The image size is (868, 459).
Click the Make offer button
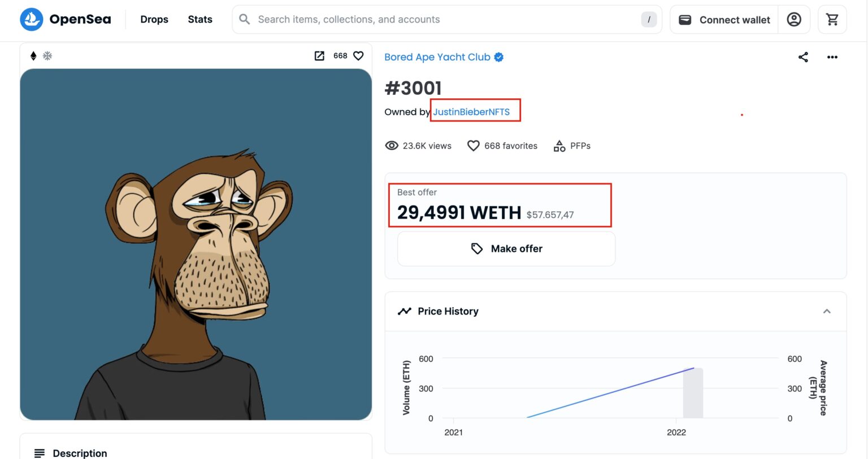[x=506, y=249]
